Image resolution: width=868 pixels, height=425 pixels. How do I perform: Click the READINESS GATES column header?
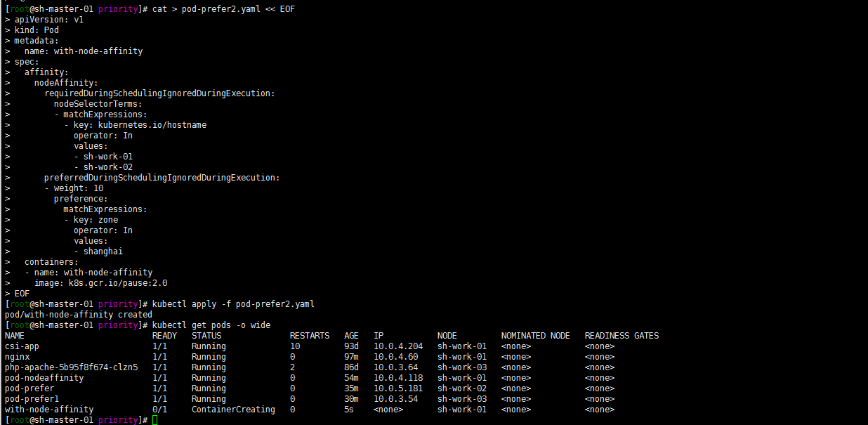(x=622, y=336)
